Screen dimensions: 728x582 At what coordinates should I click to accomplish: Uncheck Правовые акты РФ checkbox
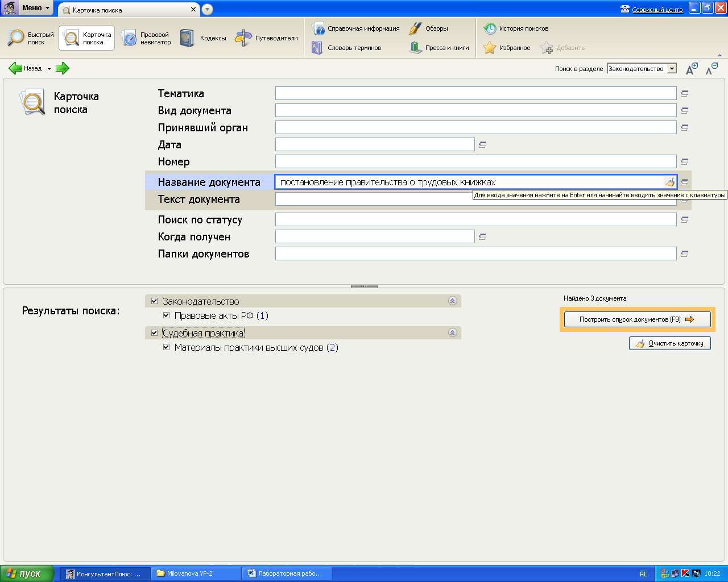coord(166,315)
